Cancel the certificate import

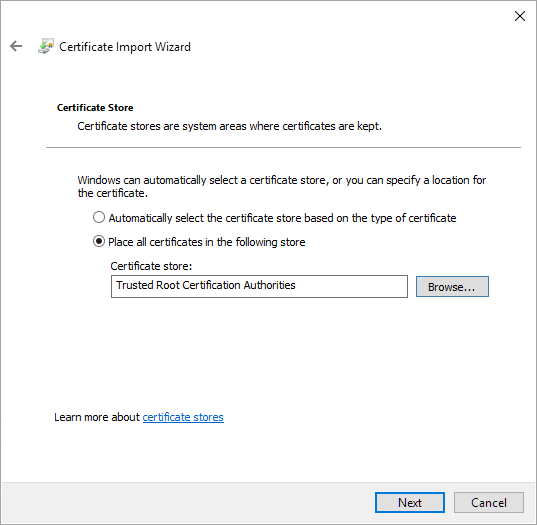pyautogui.click(x=489, y=502)
